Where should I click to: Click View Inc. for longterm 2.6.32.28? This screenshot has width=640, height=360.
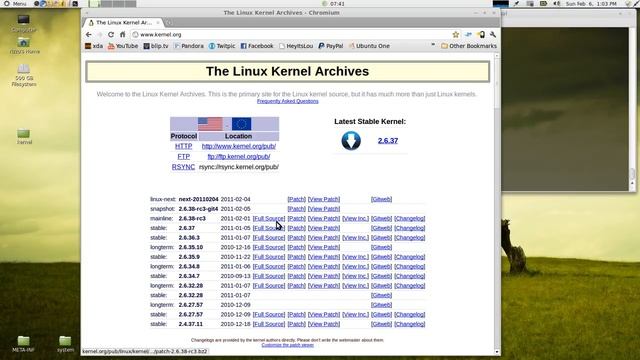coord(355,286)
